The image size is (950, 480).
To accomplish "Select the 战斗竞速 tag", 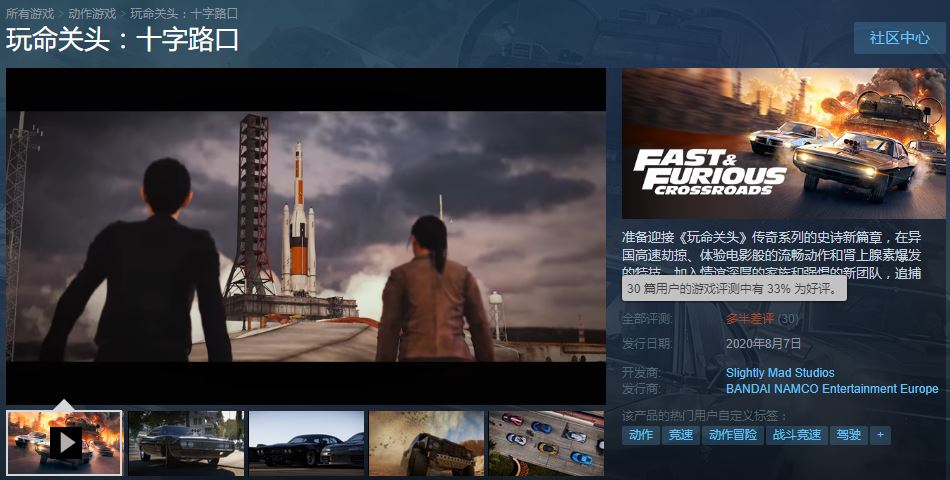I will 797,435.
